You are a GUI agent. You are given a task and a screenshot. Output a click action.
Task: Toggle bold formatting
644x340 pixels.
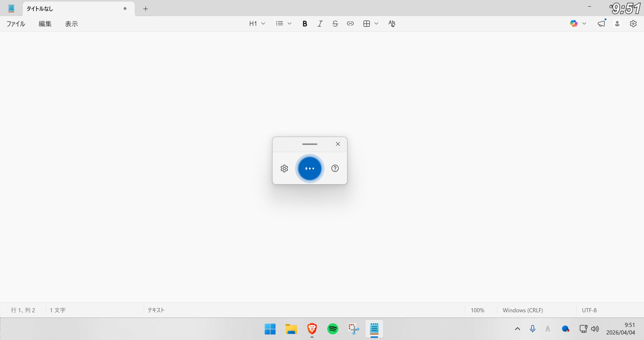click(305, 24)
